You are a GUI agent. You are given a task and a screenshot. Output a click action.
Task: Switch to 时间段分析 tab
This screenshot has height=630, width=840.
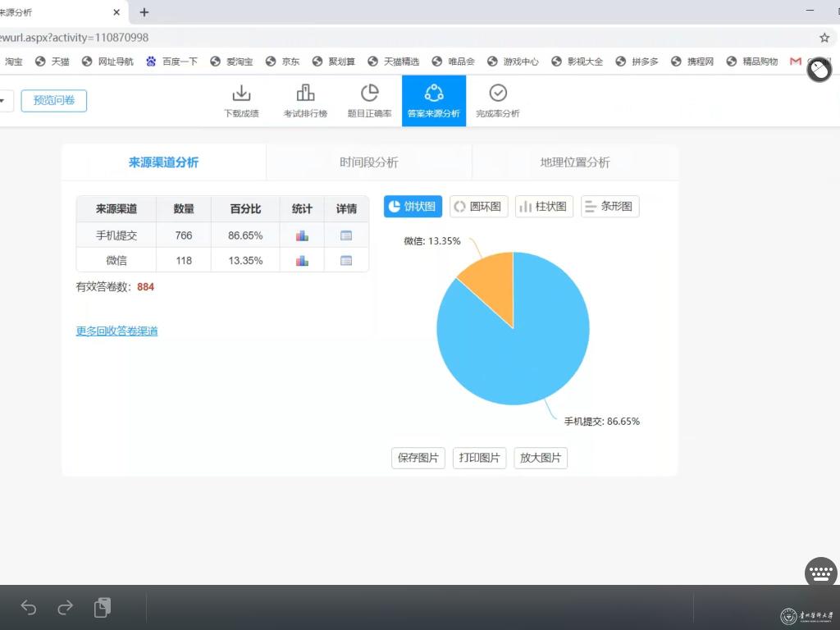click(369, 162)
